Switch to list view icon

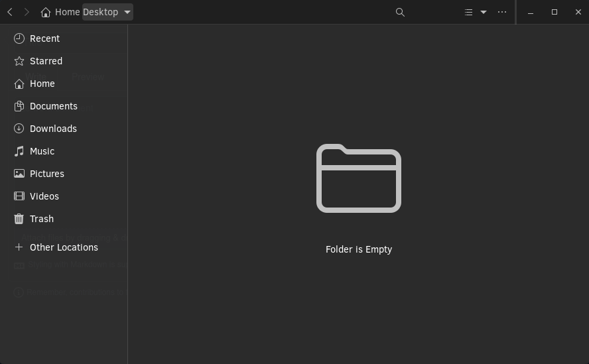pyautogui.click(x=468, y=12)
